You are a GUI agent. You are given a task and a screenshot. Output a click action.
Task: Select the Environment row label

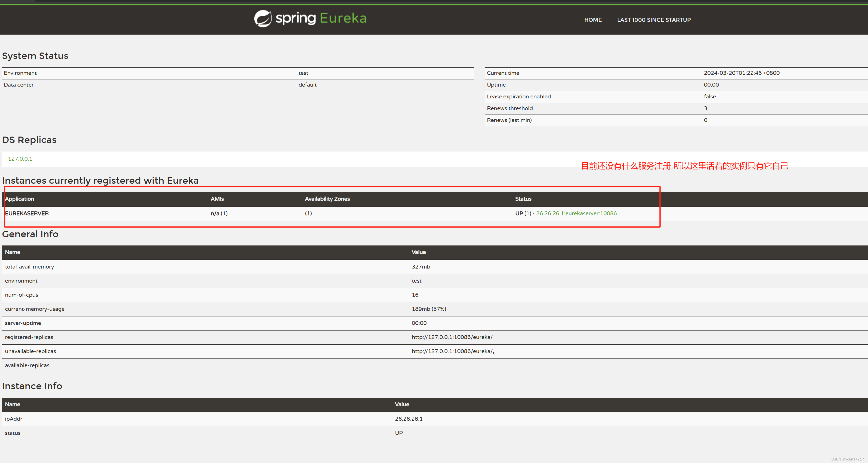click(x=20, y=73)
